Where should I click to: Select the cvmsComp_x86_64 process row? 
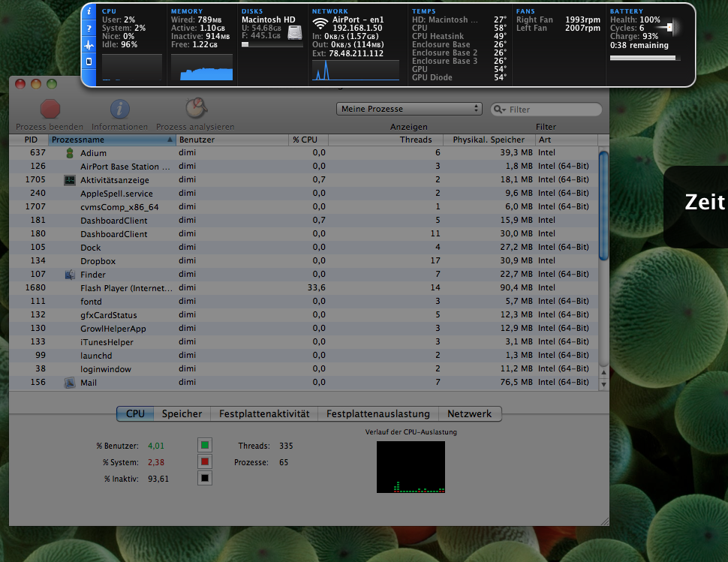click(x=304, y=206)
